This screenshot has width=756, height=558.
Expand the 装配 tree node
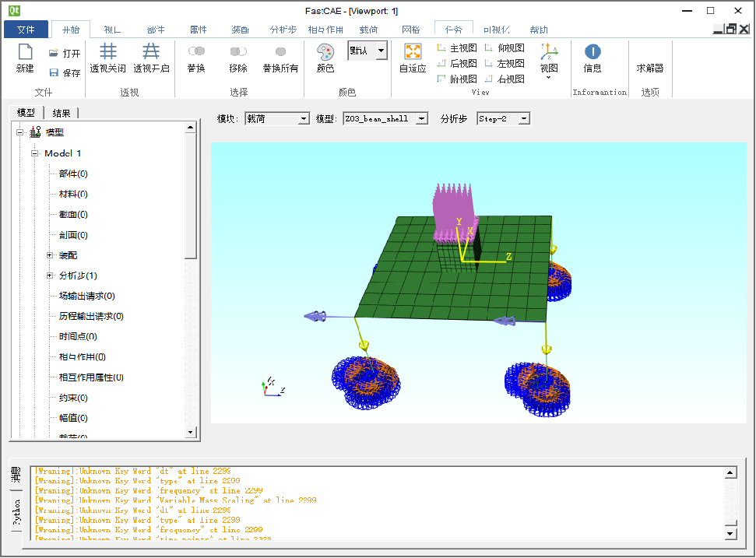(50, 255)
